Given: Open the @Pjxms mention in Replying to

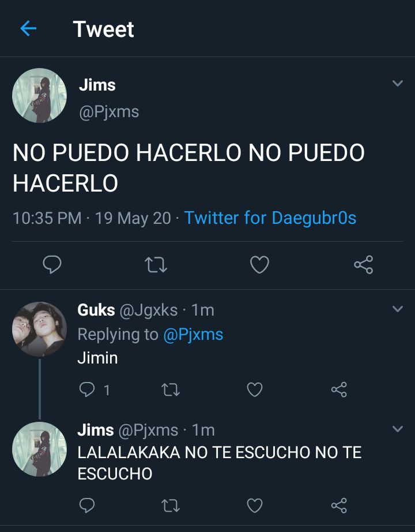Looking at the screenshot, I should point(193,335).
